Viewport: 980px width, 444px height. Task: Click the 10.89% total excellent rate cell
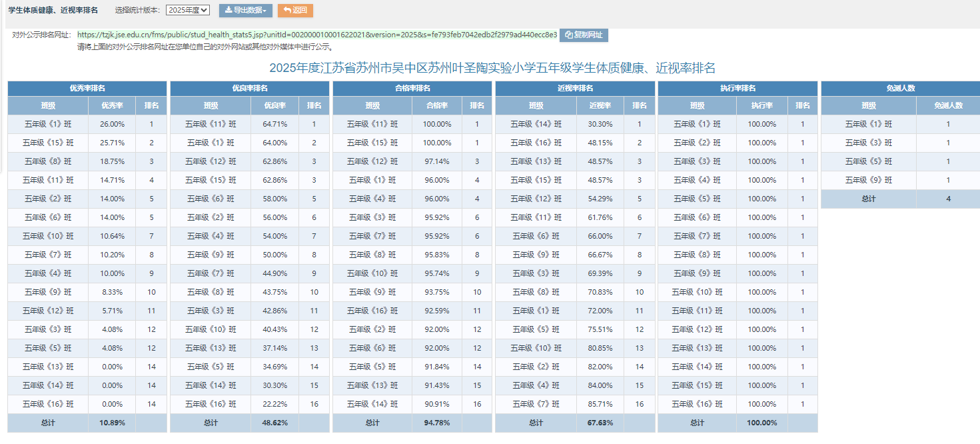(112, 423)
